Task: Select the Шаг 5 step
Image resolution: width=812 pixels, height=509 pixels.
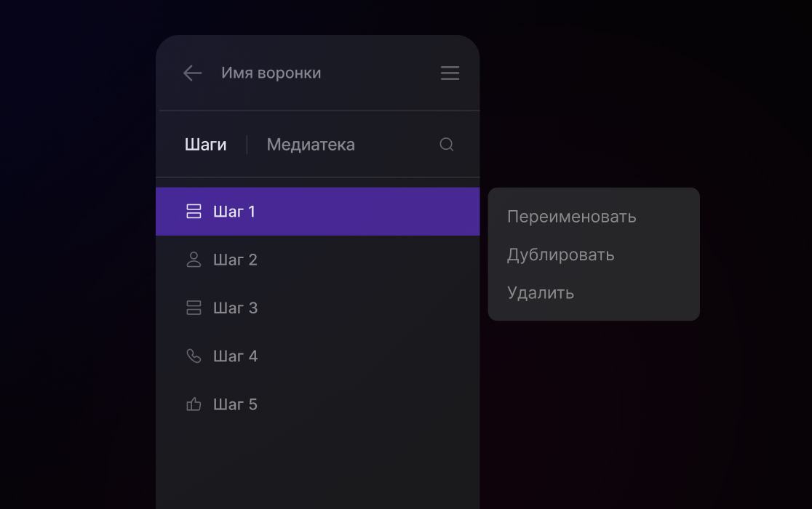Action: (318, 404)
